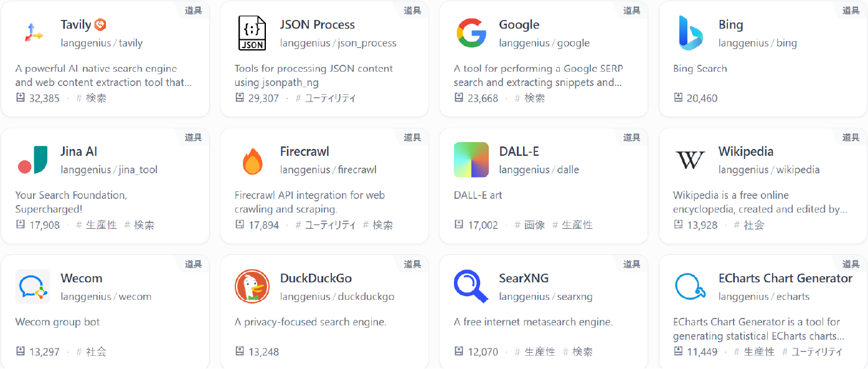Click the ユーティリティ tag on JSON Process
This screenshot has height=369, width=868.
coord(326,98)
